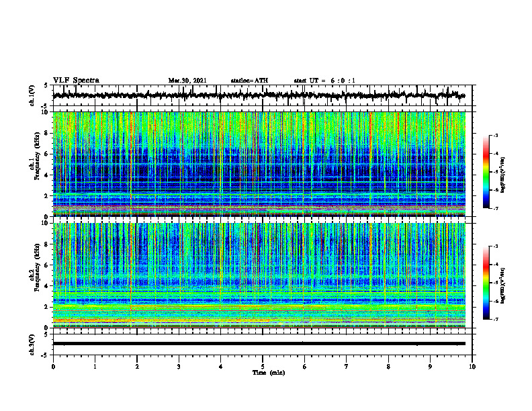Click ch.2 frequency tick "4" kHz

tap(47, 286)
